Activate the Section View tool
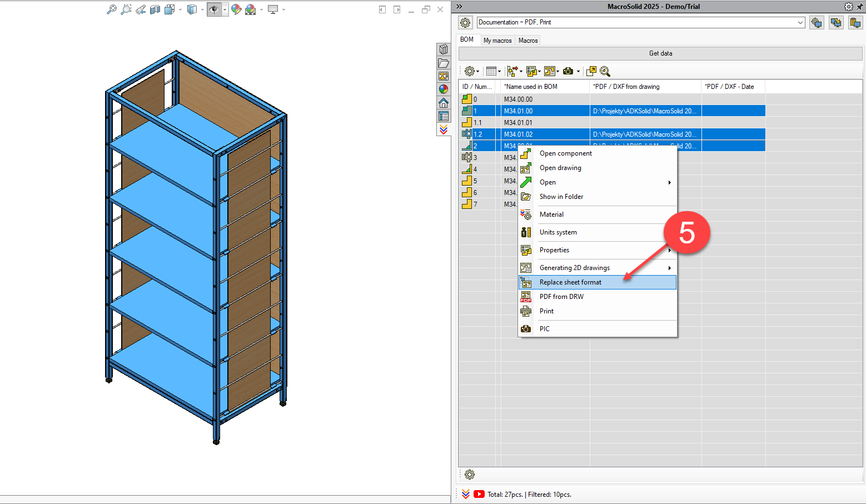Screen dimensions: 866x504 (x=155, y=9)
